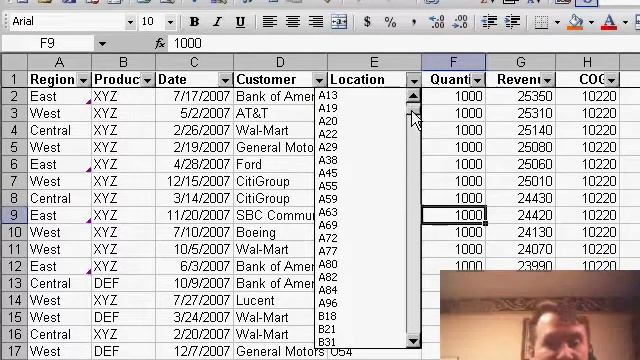Viewport: 640px width, 360px height.
Task: Select A55 in Location filter list
Action: point(328,187)
